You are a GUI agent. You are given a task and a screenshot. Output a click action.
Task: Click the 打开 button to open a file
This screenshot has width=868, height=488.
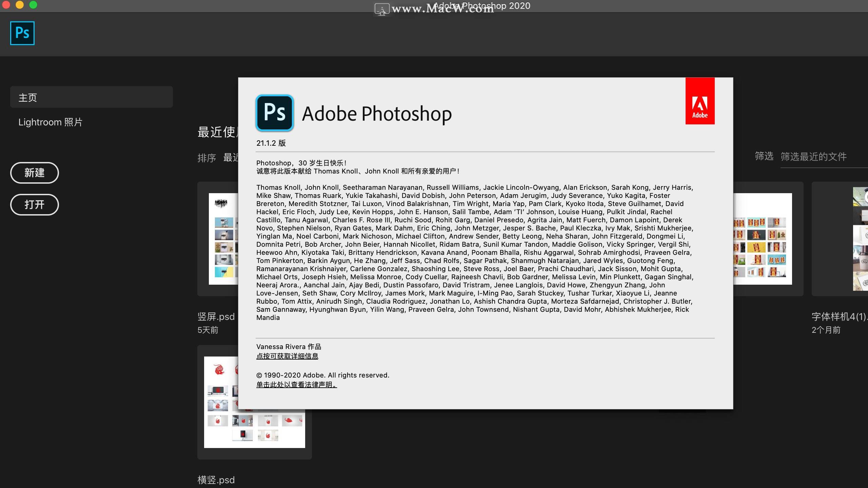[x=35, y=205]
